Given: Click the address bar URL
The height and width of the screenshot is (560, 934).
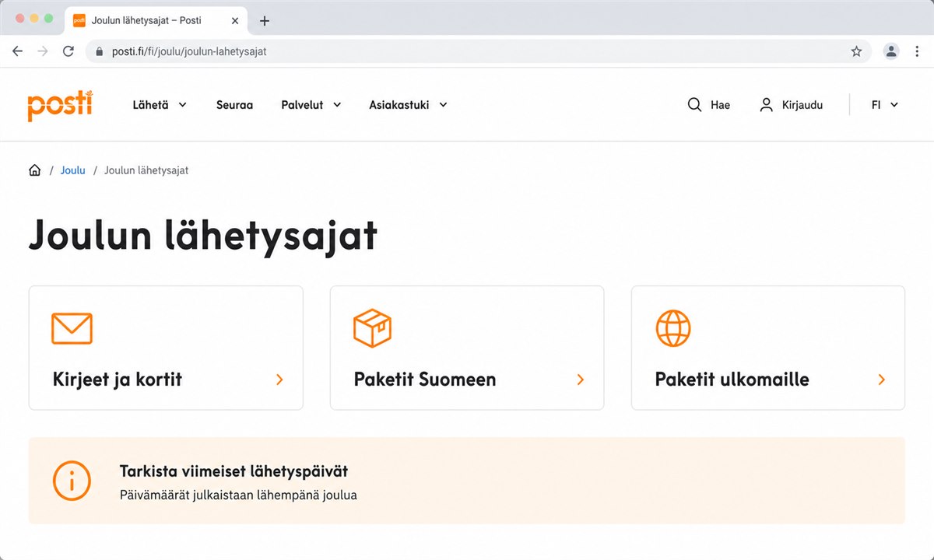Looking at the screenshot, I should pos(189,51).
